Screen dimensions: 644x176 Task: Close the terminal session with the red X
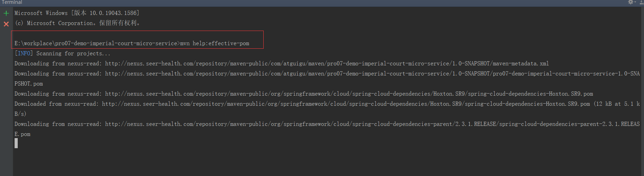point(6,24)
